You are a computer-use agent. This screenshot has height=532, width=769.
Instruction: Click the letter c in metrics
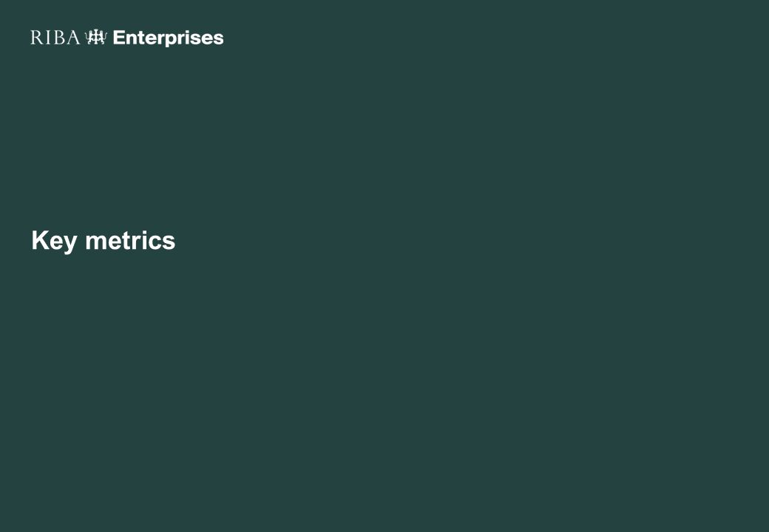click(x=155, y=242)
